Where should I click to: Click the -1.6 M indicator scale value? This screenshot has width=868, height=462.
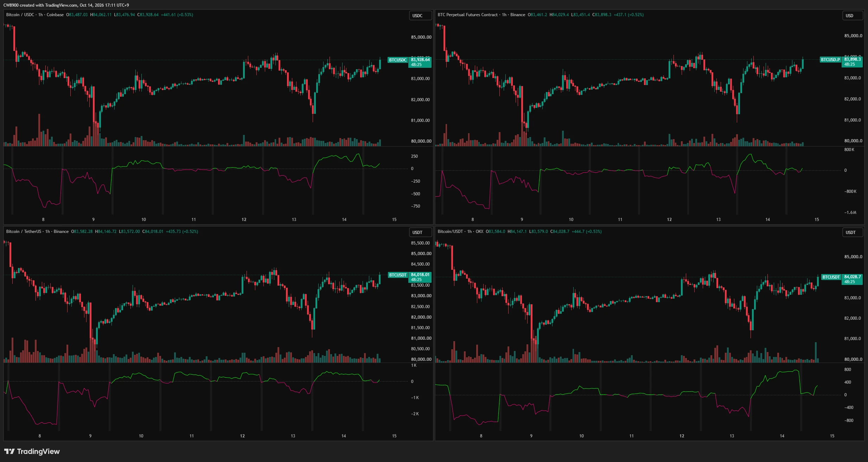pyautogui.click(x=850, y=213)
